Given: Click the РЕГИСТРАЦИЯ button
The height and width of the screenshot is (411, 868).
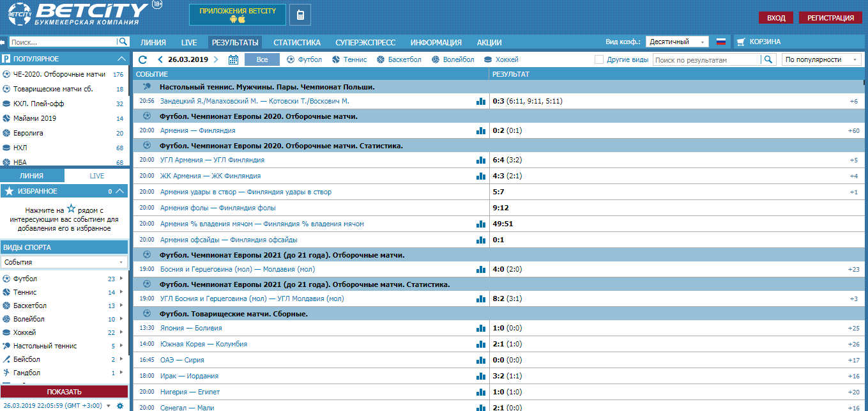Looking at the screenshot, I should pos(830,18).
